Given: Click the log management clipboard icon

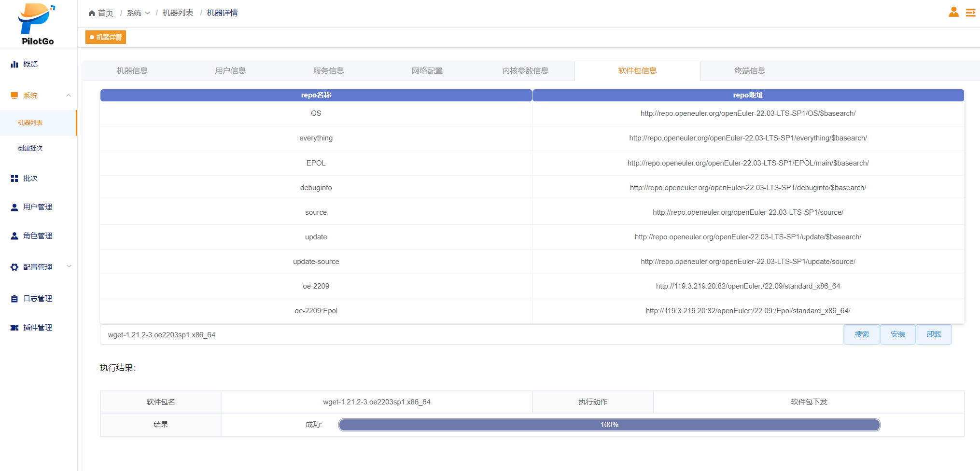Looking at the screenshot, I should pos(14,299).
